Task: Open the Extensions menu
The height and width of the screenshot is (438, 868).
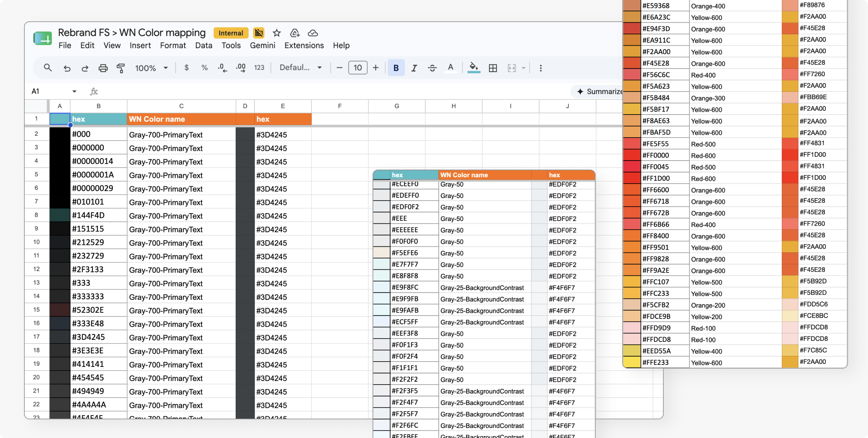Action: (303, 45)
